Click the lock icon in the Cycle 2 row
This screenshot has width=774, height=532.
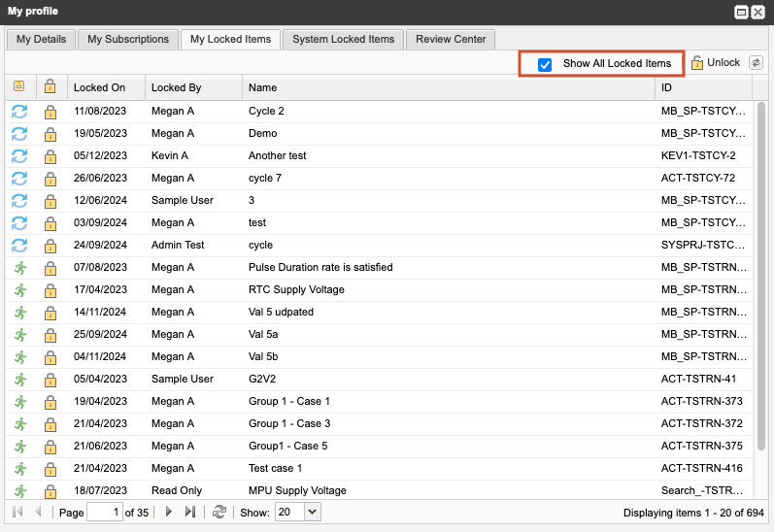click(x=50, y=112)
